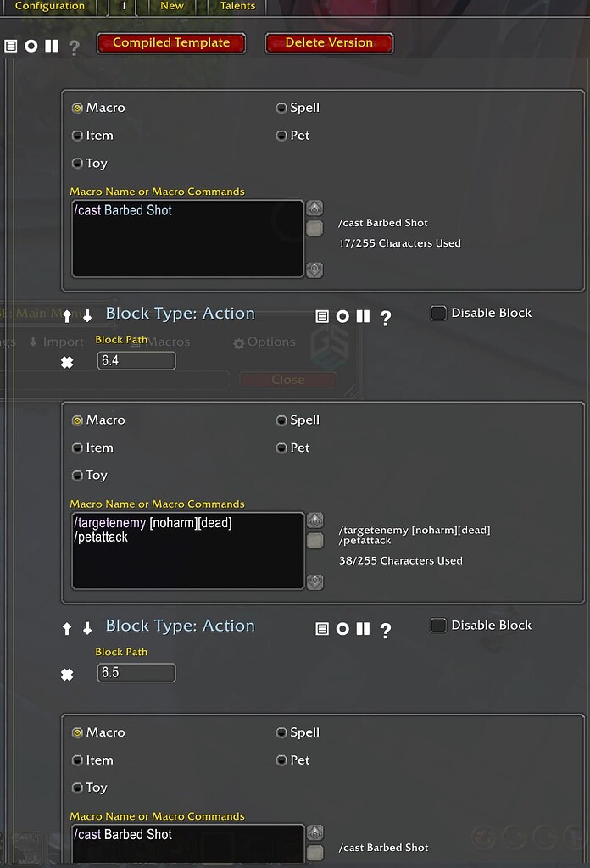Open help via the top question mark icon
This screenshot has width=590, height=868.
[74, 47]
